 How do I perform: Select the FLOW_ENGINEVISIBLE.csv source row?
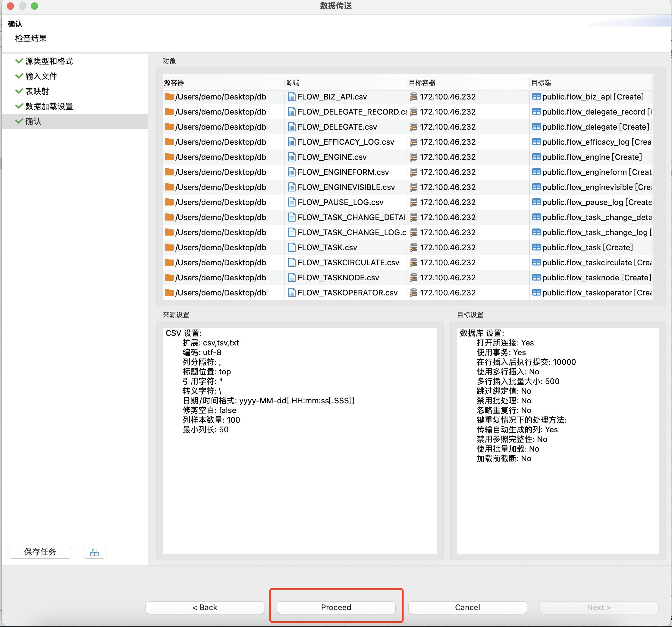point(346,187)
